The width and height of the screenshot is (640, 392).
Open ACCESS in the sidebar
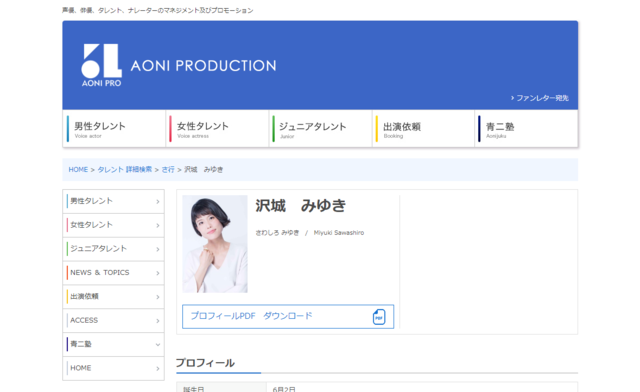point(113,320)
